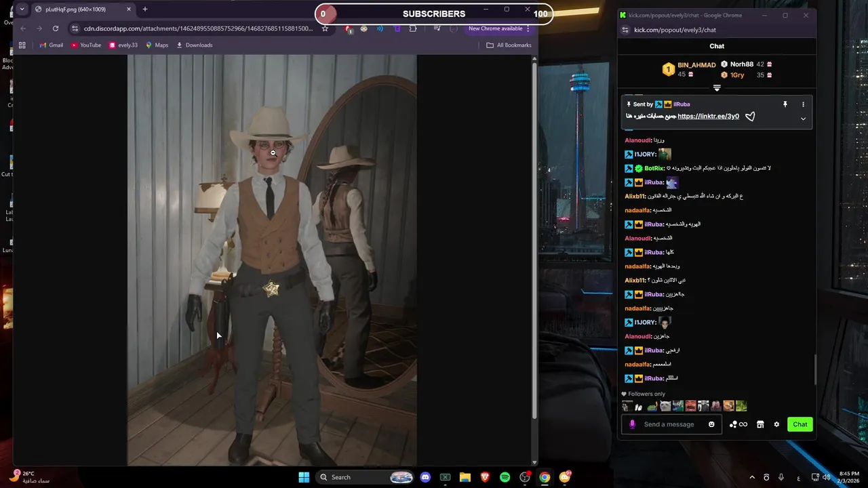Open volume control in system tray
The height and width of the screenshot is (488, 868).
point(827,478)
